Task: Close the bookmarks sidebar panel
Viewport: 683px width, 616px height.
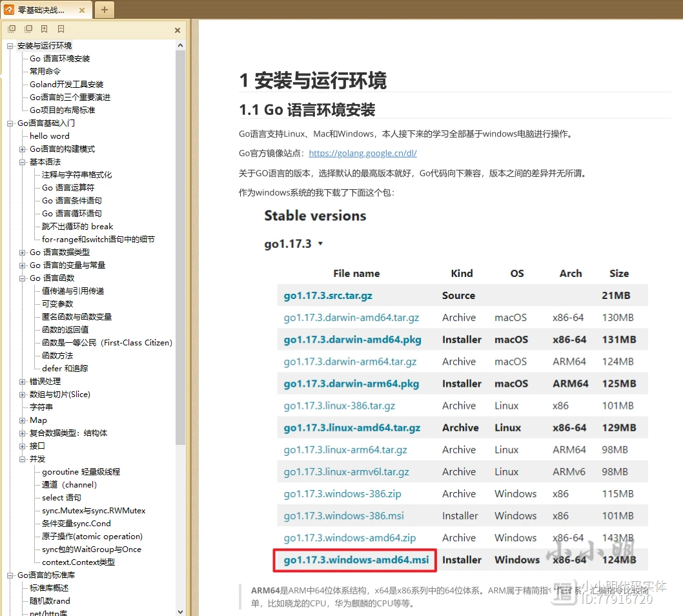Action: (178, 30)
